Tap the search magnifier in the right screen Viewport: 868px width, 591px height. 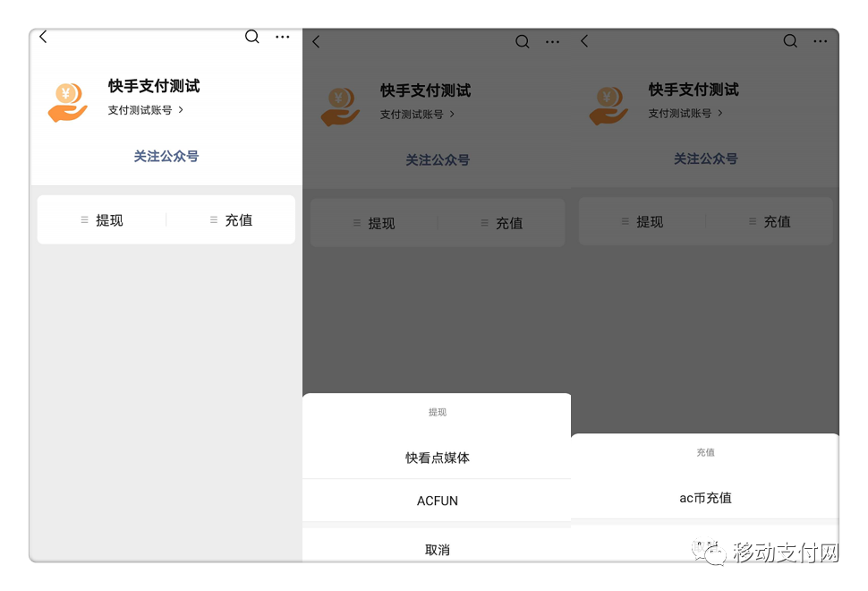point(790,41)
